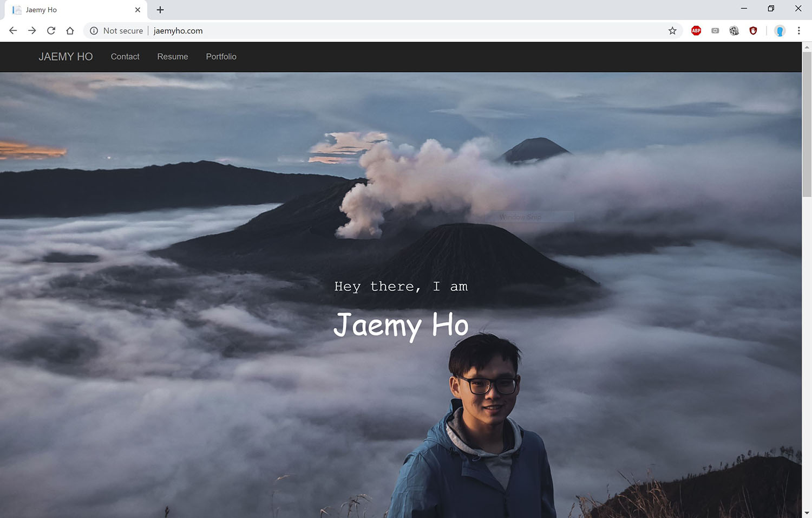Click the JAEMY HO brand link
This screenshot has width=812, height=518.
pyautogui.click(x=66, y=57)
